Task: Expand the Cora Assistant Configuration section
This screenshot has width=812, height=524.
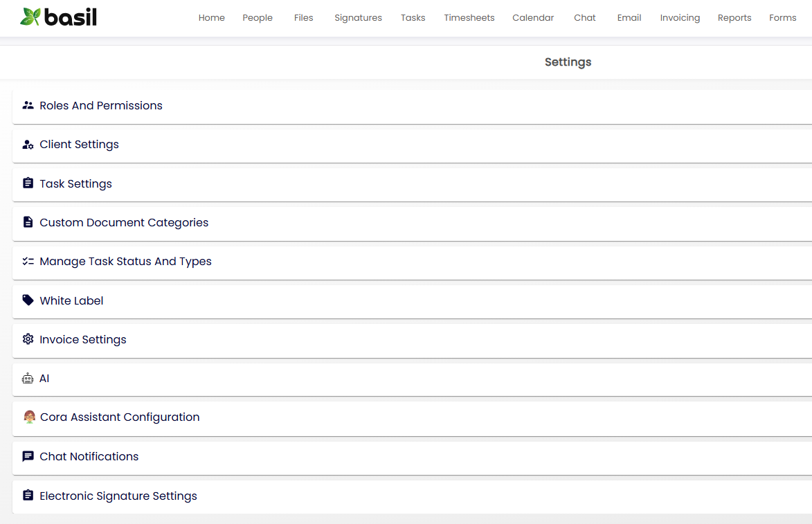Action: coord(120,417)
